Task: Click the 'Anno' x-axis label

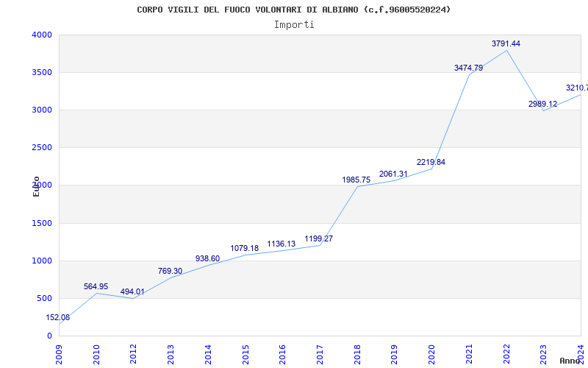Action: coord(570,361)
